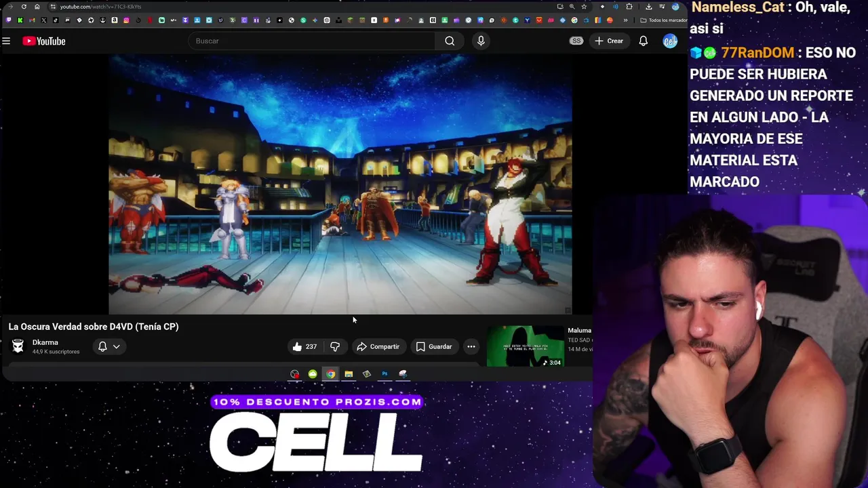
Task: Open the green cloud app in taskbar
Action: click(313, 374)
